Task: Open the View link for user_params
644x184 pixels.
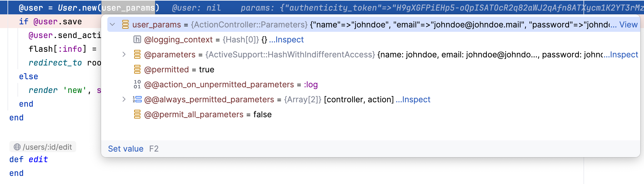Action: tap(628, 25)
